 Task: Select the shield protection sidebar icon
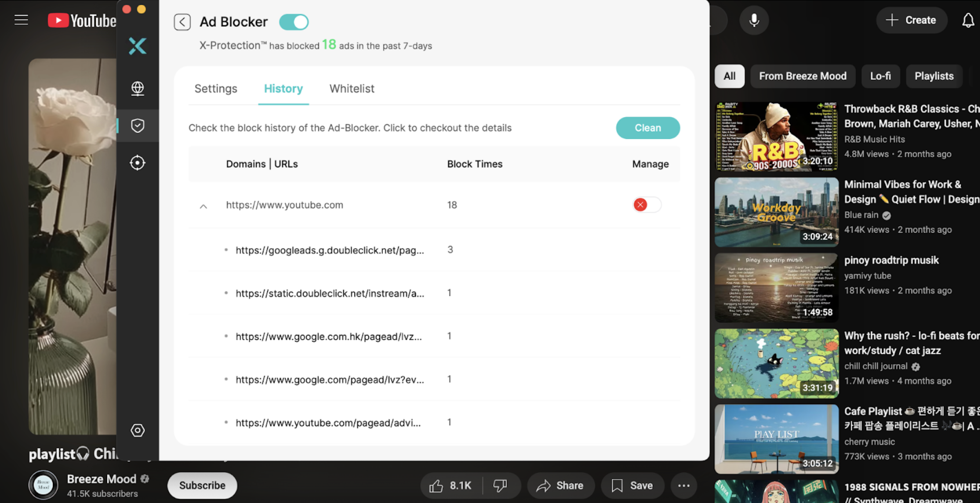point(137,126)
